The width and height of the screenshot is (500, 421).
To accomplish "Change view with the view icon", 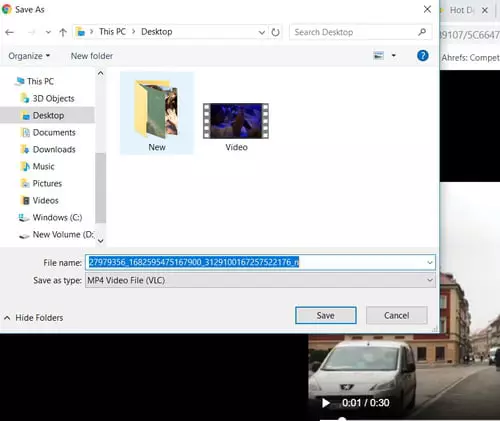I will tap(379, 56).
